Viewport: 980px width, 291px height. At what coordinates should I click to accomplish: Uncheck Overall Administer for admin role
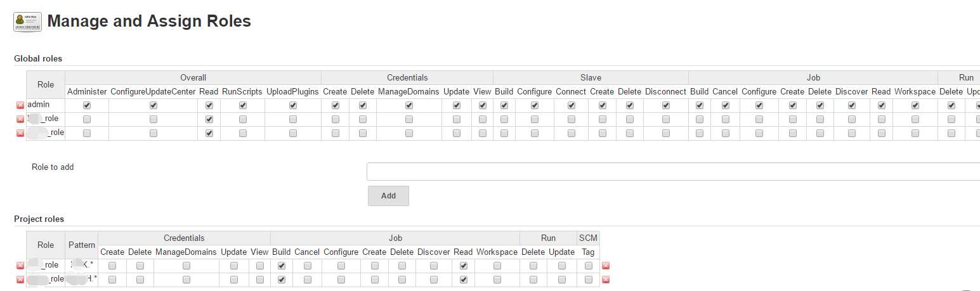[x=87, y=105]
